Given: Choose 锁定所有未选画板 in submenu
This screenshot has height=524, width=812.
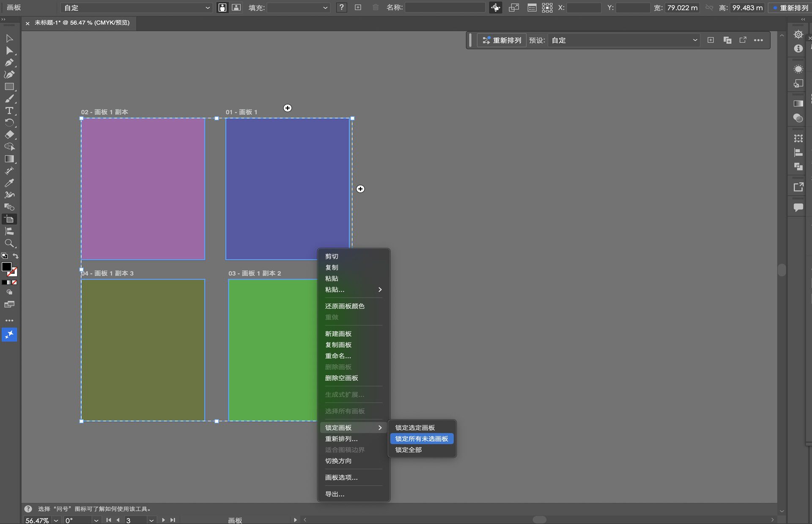Looking at the screenshot, I should pyautogui.click(x=421, y=439).
